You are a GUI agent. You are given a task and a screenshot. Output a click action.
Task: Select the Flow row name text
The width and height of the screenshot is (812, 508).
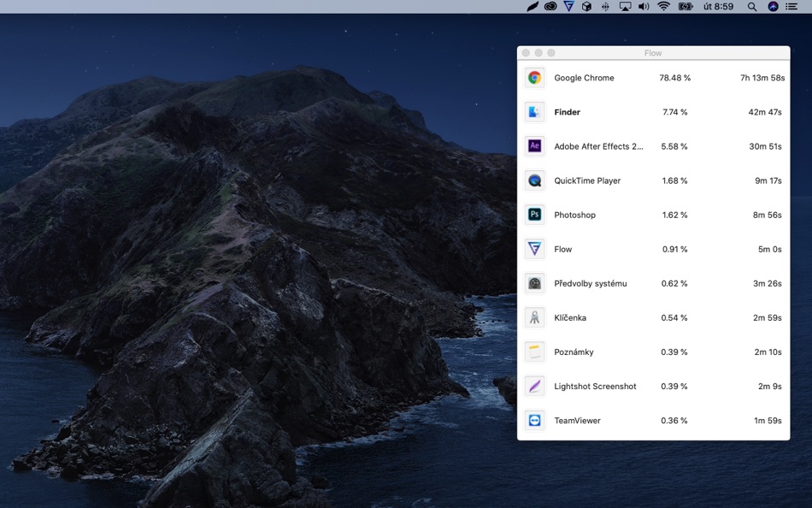563,249
